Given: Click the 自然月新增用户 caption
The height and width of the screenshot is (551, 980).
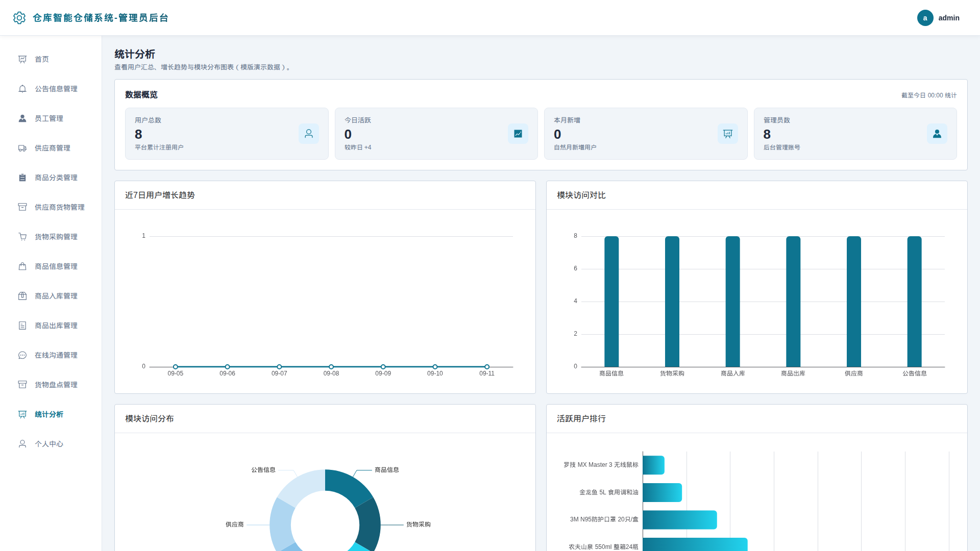Looking at the screenshot, I should (575, 147).
